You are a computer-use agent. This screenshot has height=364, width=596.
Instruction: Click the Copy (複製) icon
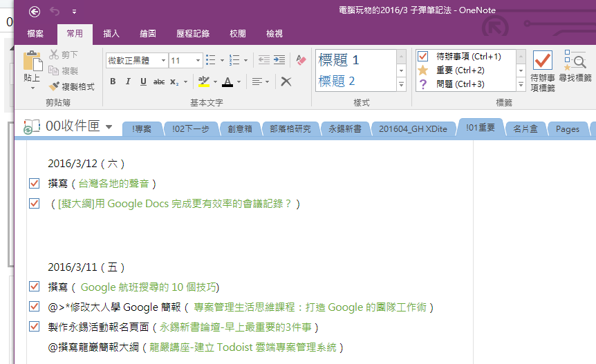(x=53, y=70)
